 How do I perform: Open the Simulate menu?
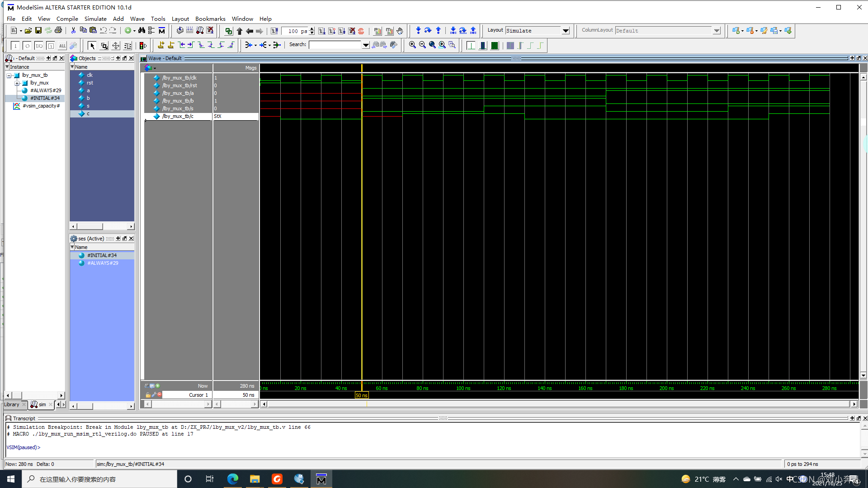coord(95,19)
